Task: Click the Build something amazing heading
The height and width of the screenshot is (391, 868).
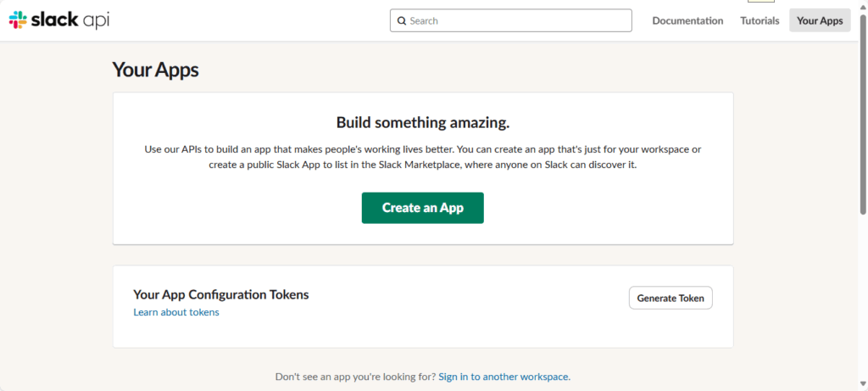Action: point(423,122)
